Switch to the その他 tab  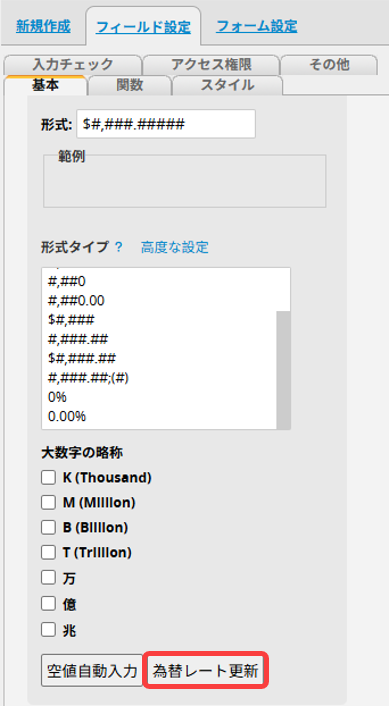point(329,64)
